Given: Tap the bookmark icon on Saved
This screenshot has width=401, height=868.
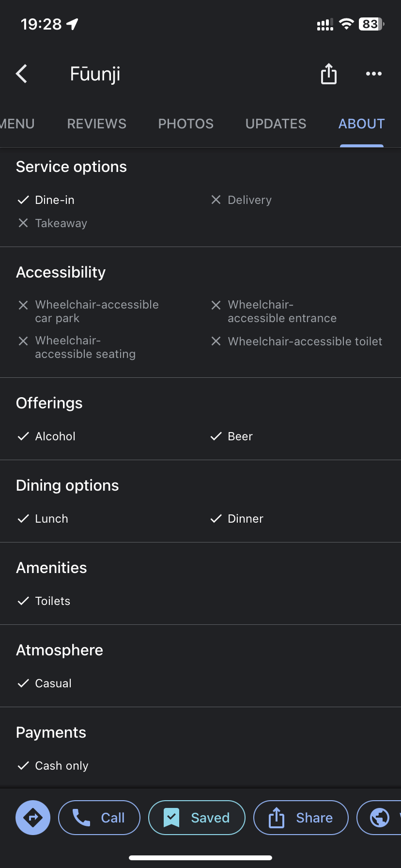Looking at the screenshot, I should point(171,818).
